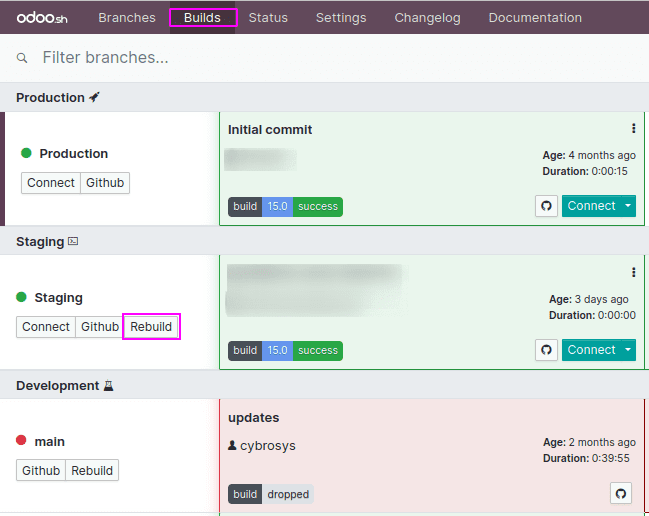The image size is (649, 516).
Task: Switch to the Branches tab
Action: [127, 17]
